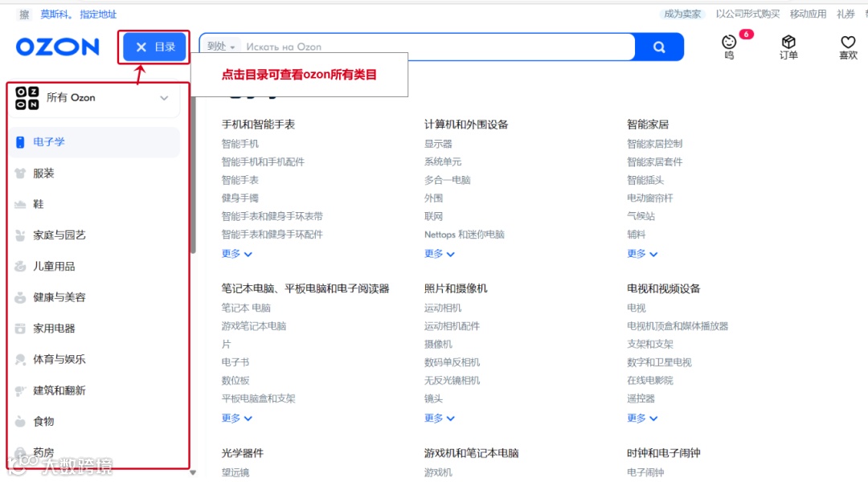This screenshot has width=868, height=482.
Task: Select 电子学 category in sidebar
Action: coord(95,142)
